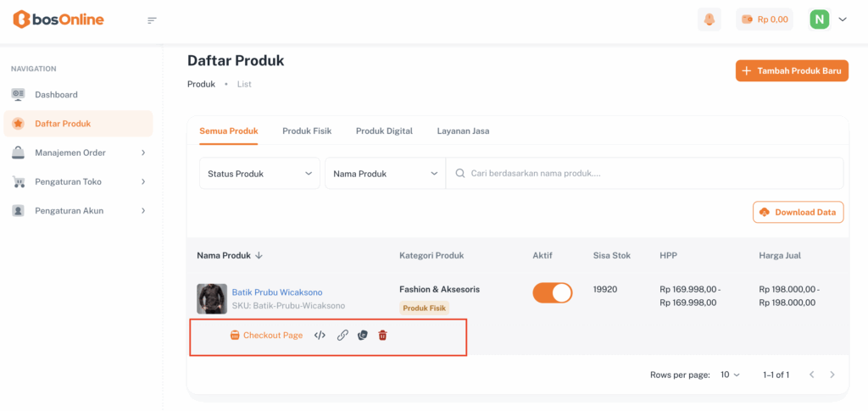Open the Batik Prubu Wicaksono product link

277,292
